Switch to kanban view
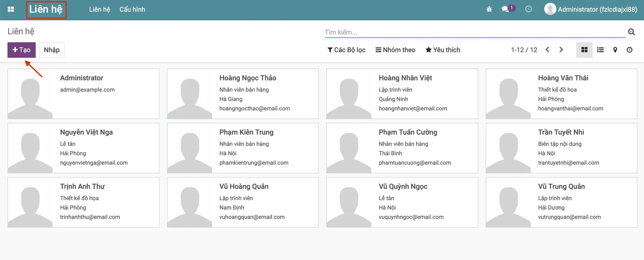This screenshot has height=260, width=644. tap(584, 50)
